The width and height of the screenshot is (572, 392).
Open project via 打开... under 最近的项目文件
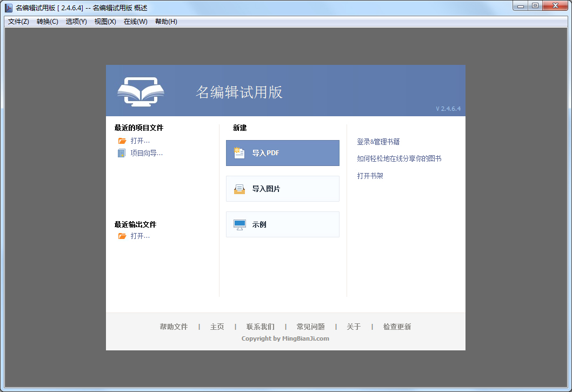140,141
